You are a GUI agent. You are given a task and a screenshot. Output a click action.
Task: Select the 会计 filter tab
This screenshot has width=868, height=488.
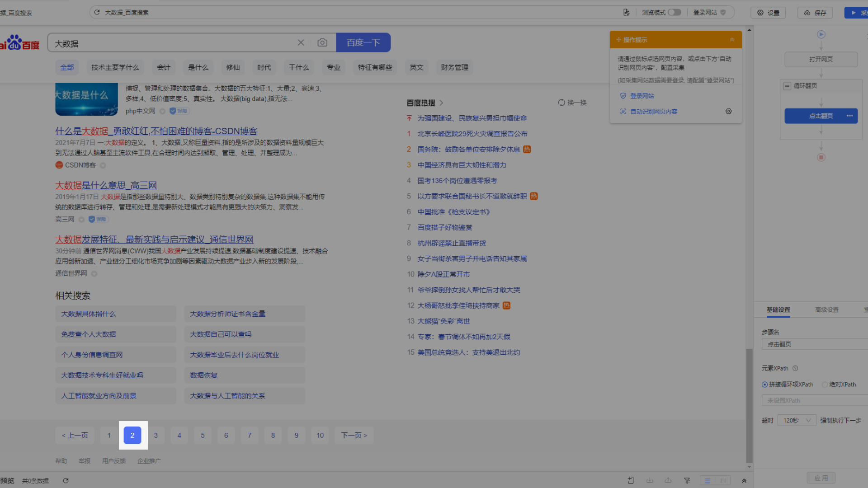point(164,67)
